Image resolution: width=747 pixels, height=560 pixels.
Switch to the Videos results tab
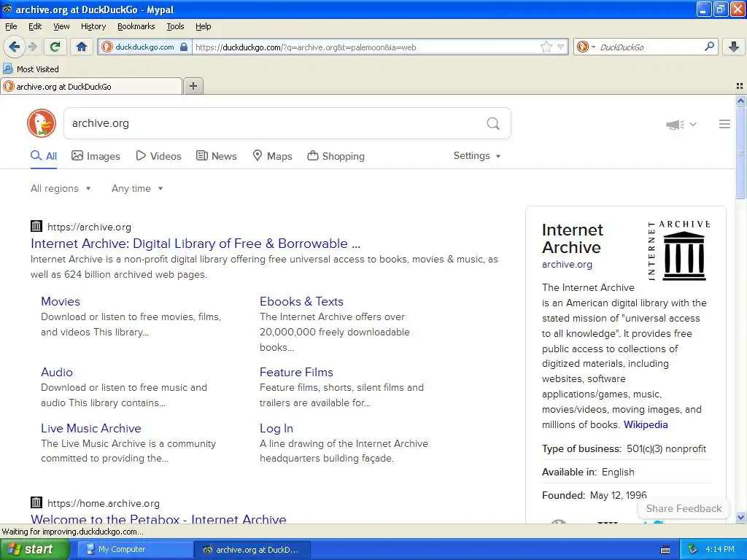[x=158, y=156]
